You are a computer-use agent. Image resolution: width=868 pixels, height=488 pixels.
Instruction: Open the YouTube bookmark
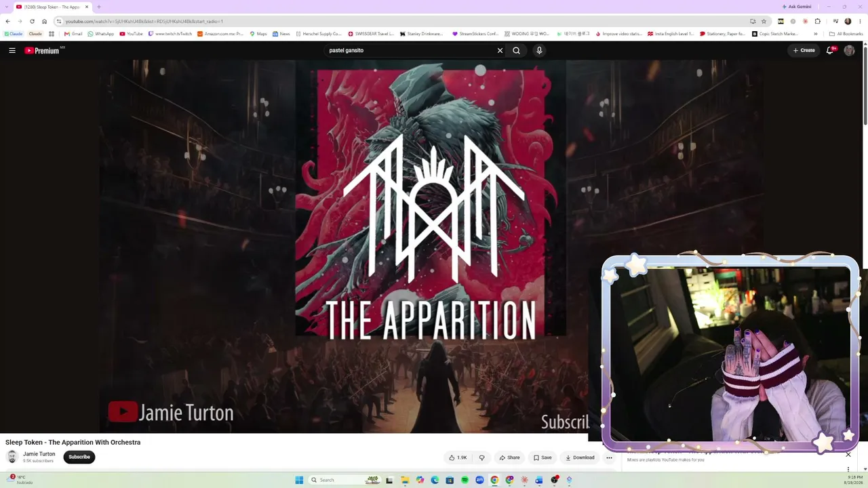pos(132,34)
